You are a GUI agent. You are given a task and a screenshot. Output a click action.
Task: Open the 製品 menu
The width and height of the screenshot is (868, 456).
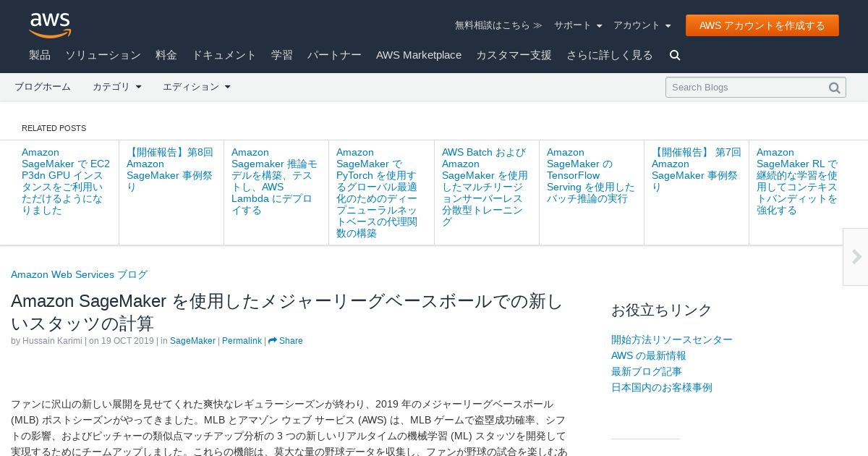40,55
